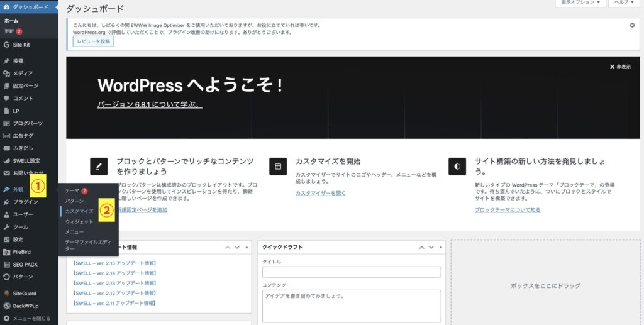Open SWELL ver. 2.14 アップデート情報 link

coord(114,273)
